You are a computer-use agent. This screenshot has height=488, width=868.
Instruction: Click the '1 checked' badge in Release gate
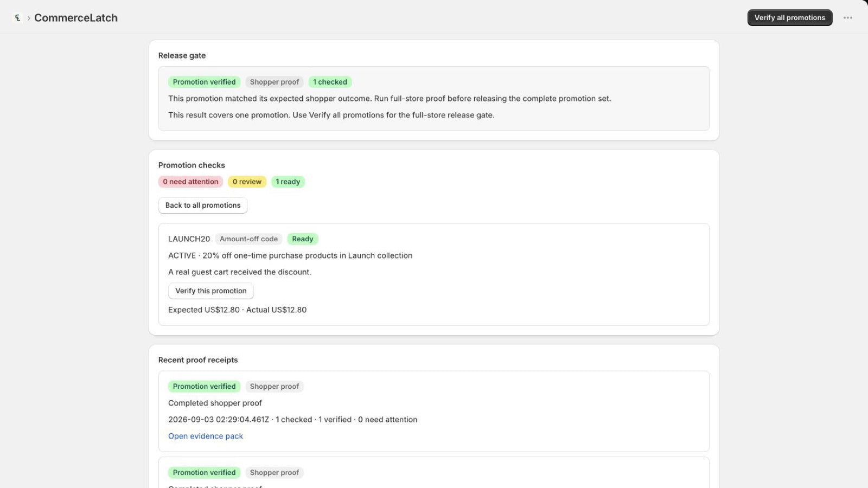[x=330, y=82]
